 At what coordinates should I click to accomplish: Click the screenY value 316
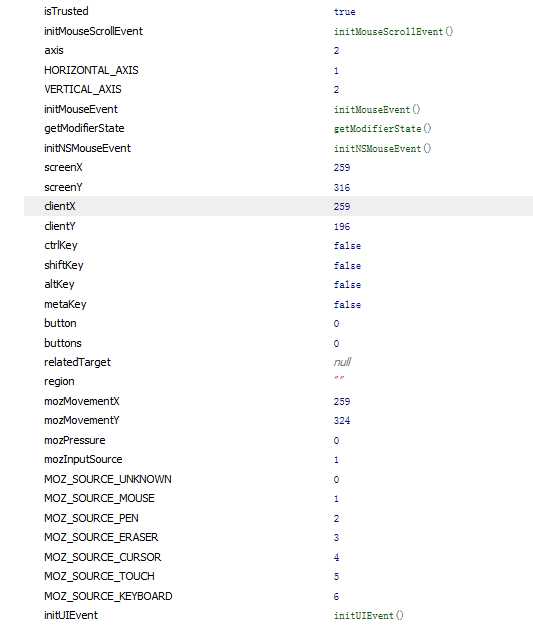[342, 188]
